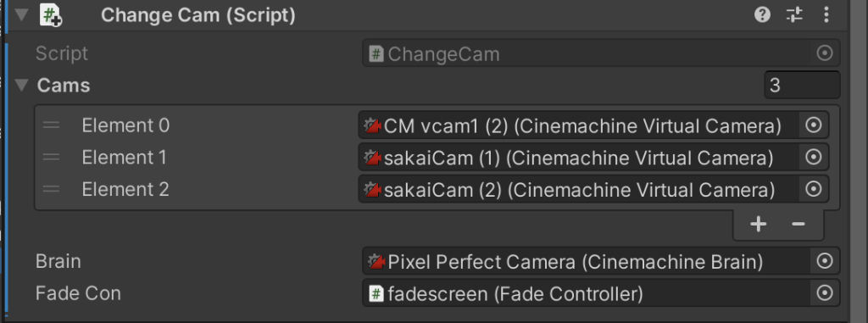
Task: Add a new element to the Cams list
Action: [x=758, y=224]
